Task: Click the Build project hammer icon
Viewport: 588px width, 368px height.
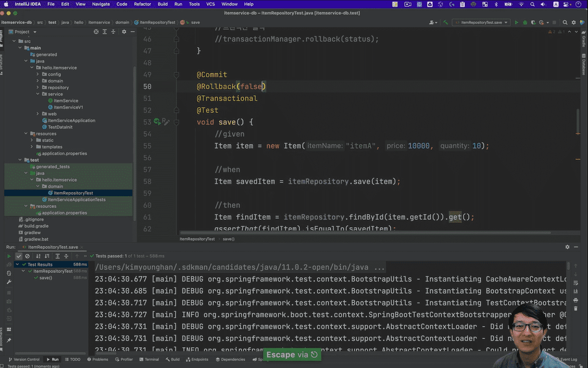Action: point(445,23)
